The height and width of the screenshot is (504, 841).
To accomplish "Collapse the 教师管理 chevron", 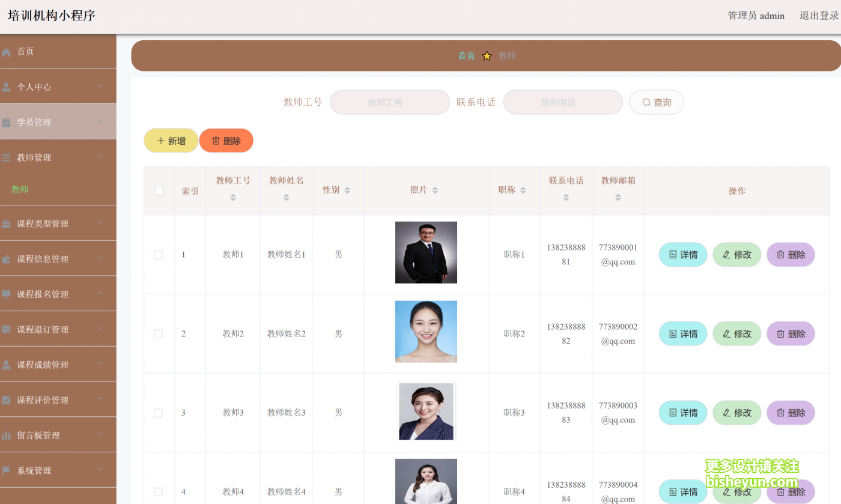I will pyautogui.click(x=100, y=157).
